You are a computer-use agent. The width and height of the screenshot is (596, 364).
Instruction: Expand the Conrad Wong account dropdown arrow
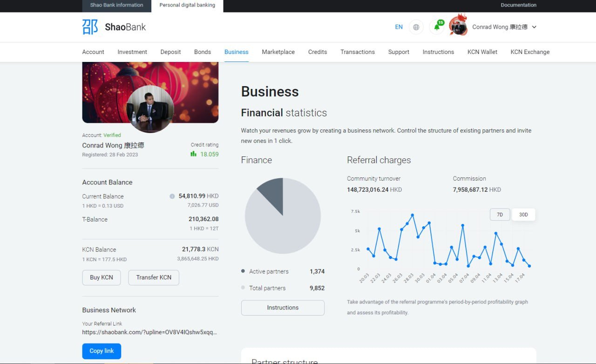(534, 27)
